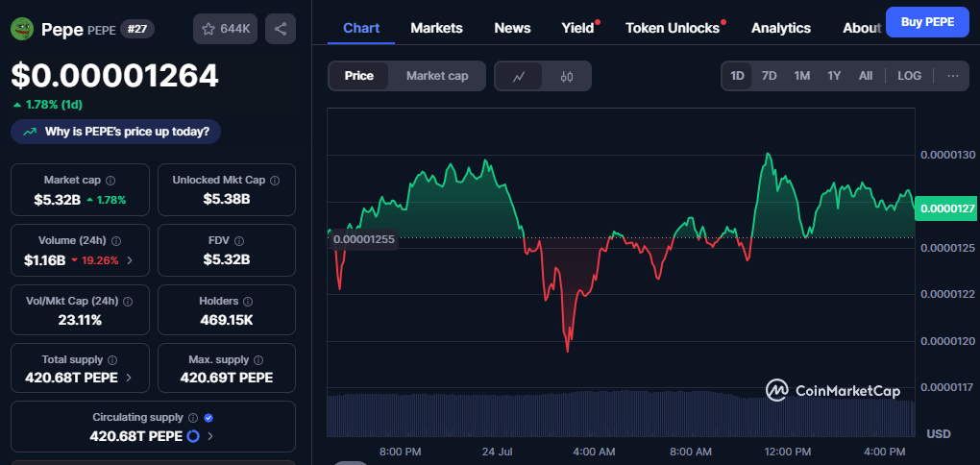Select Market cap chart mode
Image resolution: width=980 pixels, height=465 pixels.
point(437,76)
